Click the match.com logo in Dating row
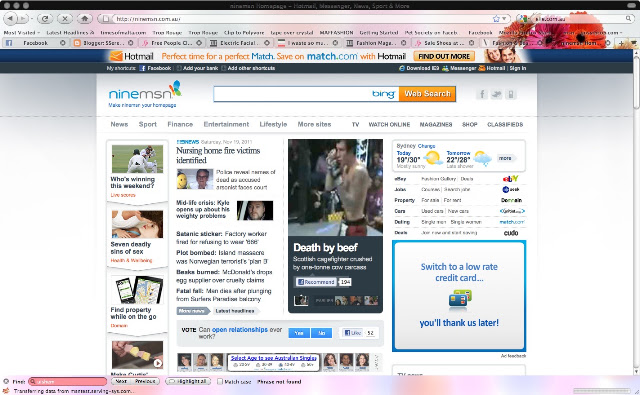 512,222
